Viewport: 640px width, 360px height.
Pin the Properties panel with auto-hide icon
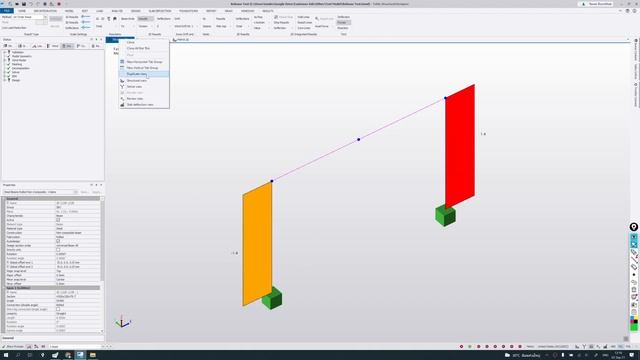[x=96, y=185]
